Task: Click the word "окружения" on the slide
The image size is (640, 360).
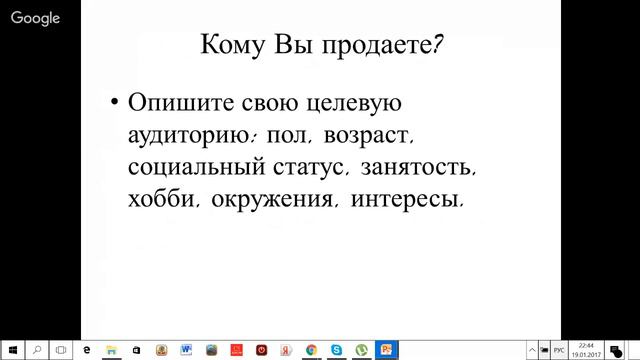Action: click(x=272, y=200)
